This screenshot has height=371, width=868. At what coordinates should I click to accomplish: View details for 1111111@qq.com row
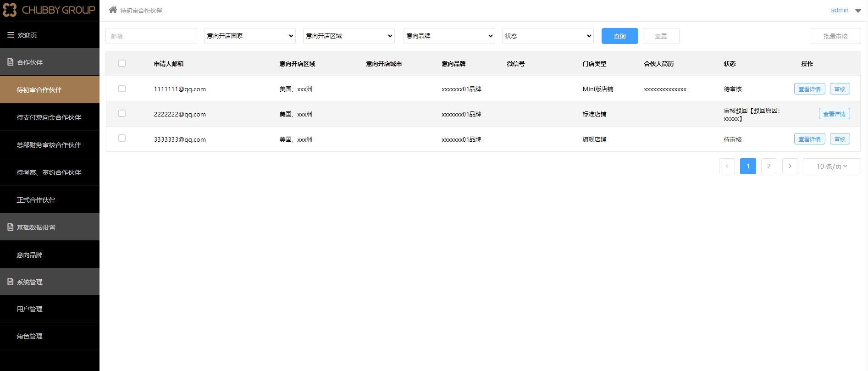pyautogui.click(x=809, y=89)
